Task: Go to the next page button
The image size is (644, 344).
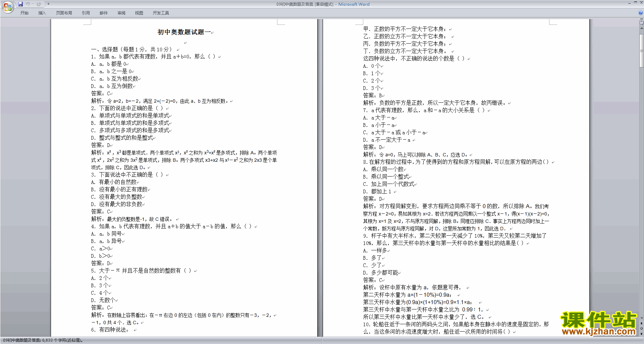Action: click(x=642, y=333)
